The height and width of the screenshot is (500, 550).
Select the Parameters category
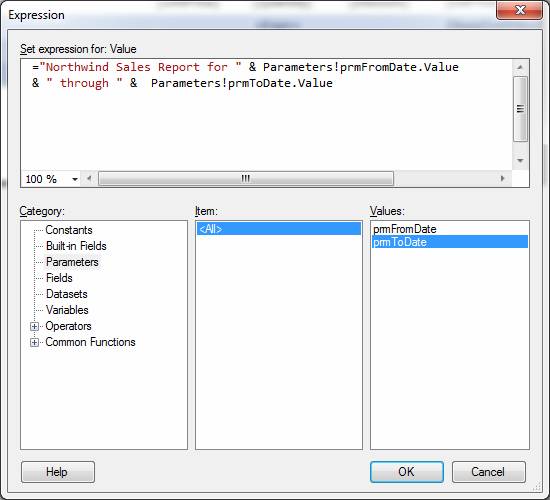click(72, 262)
